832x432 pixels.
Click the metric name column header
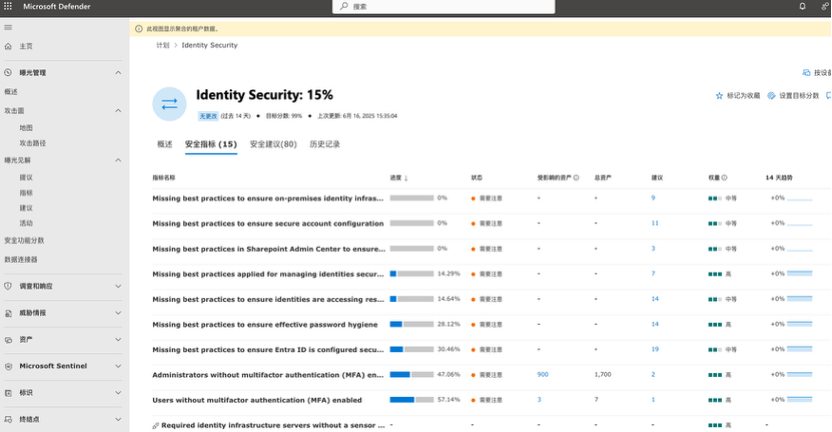[x=163, y=178]
